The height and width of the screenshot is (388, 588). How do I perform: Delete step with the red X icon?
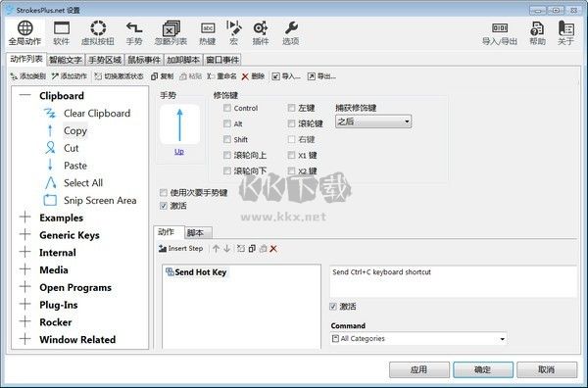coord(273,249)
